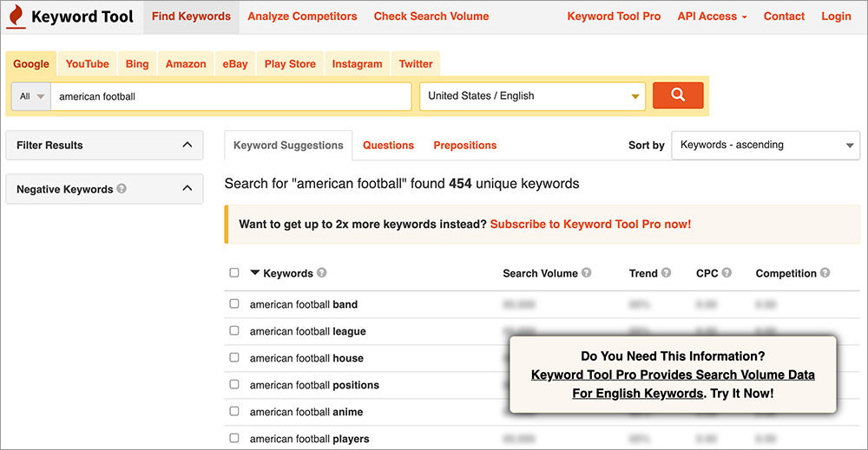868x450 pixels.
Task: Click the sort arrow on Keywords column
Action: [x=254, y=272]
